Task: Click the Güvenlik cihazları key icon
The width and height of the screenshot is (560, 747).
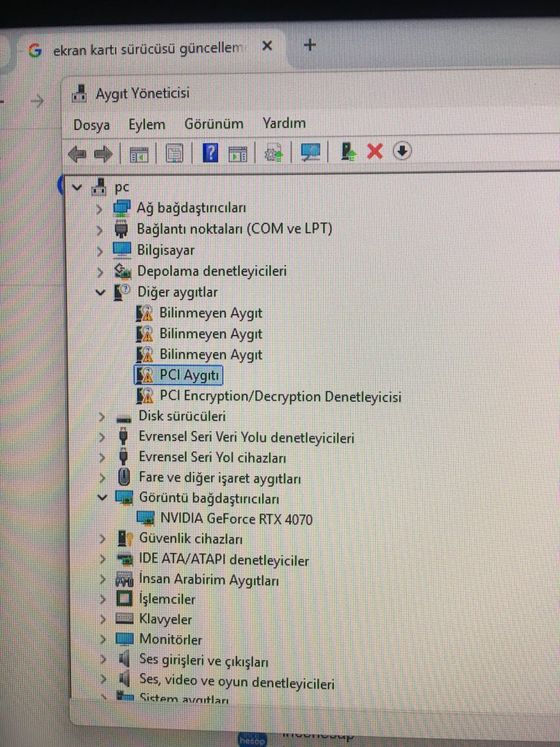Action: click(x=124, y=539)
